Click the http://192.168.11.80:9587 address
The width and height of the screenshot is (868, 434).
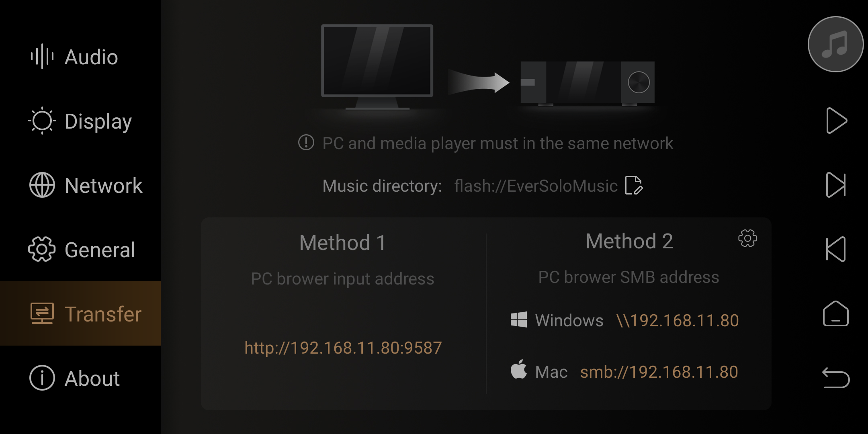point(343,348)
